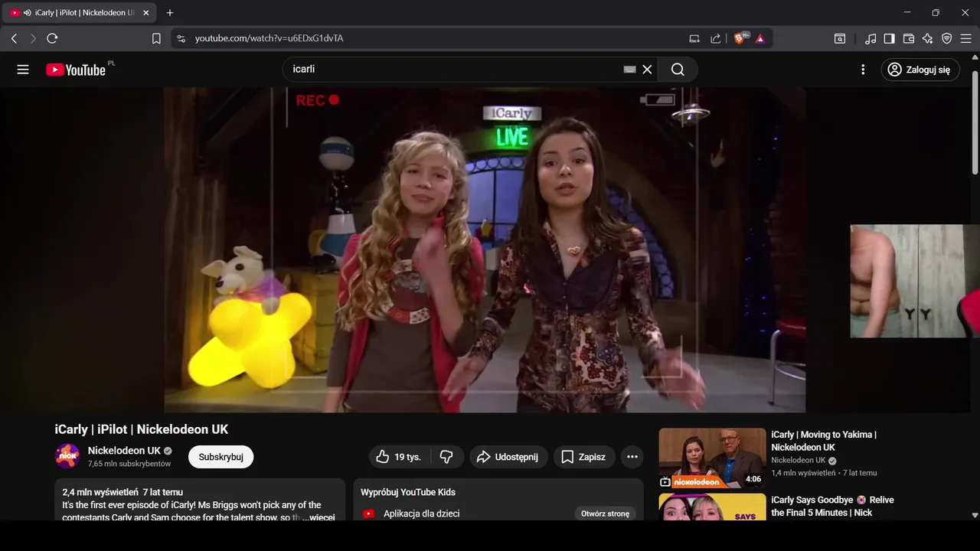Viewport: 980px width, 551px height.
Task: Open more actions ellipsis below video
Action: (x=632, y=457)
